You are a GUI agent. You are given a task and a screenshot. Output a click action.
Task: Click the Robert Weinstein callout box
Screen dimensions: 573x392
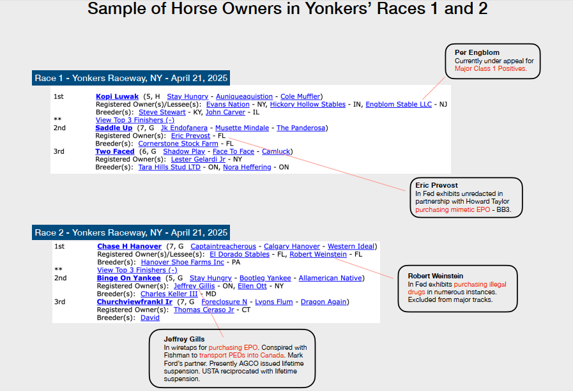[457, 289]
